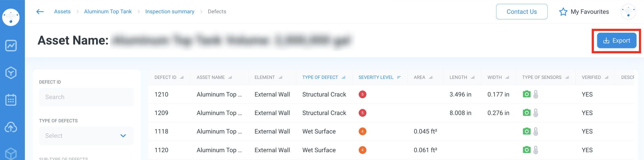Viewport: 644px width, 160px height.
Task: Toggle the Severity Level sort icon
Action: click(399, 77)
